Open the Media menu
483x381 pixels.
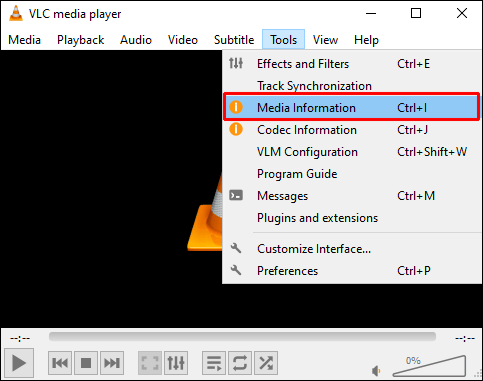click(25, 40)
